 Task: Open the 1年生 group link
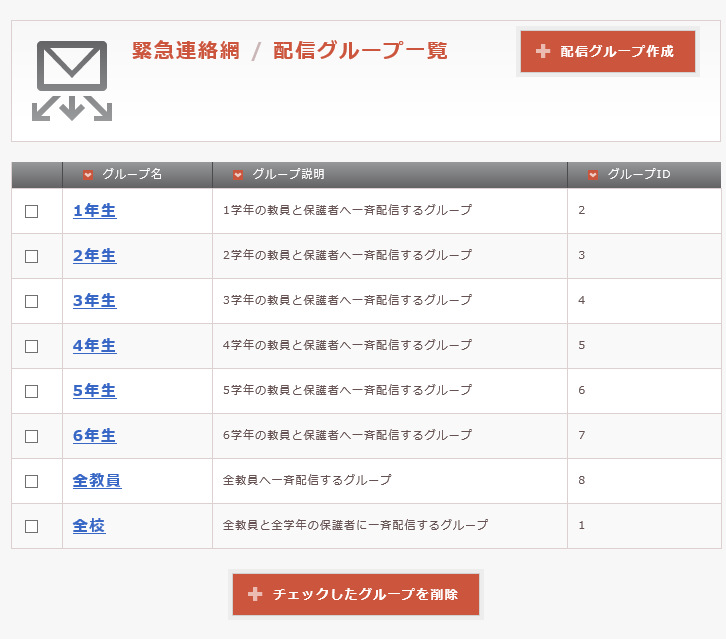(94, 211)
